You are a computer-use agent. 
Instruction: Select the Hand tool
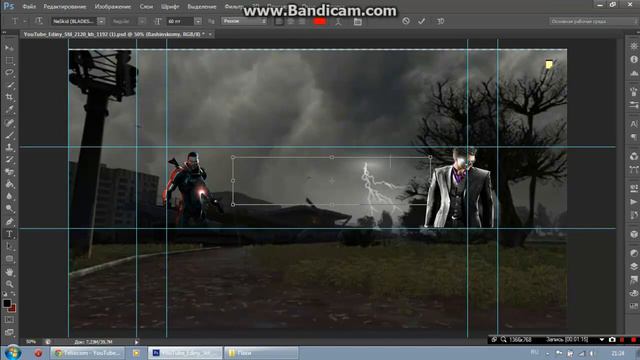tap(9, 271)
